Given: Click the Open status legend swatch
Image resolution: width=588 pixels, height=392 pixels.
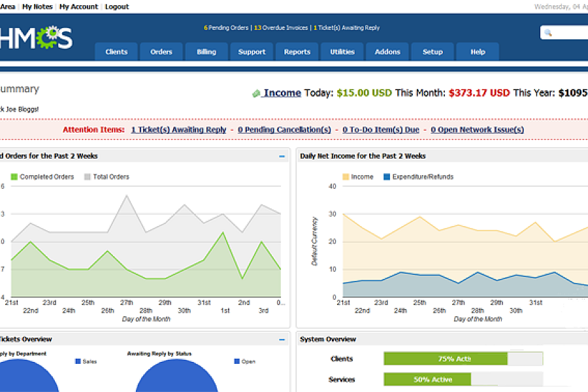Looking at the screenshot, I should point(237,361).
